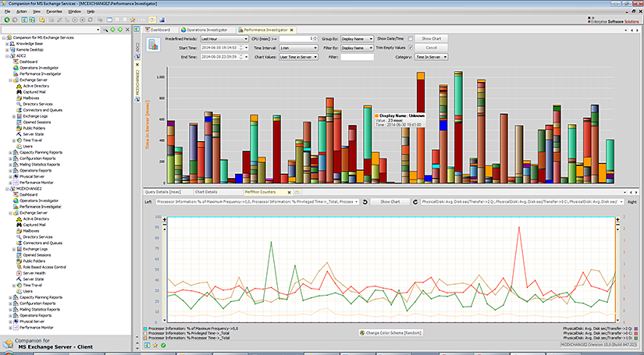Switch to the Operations Investigator tab

coord(207,30)
